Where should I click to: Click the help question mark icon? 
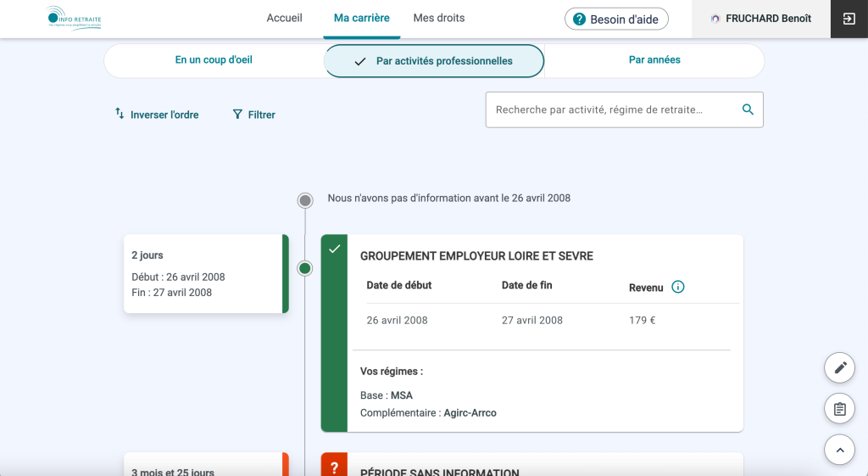click(579, 20)
